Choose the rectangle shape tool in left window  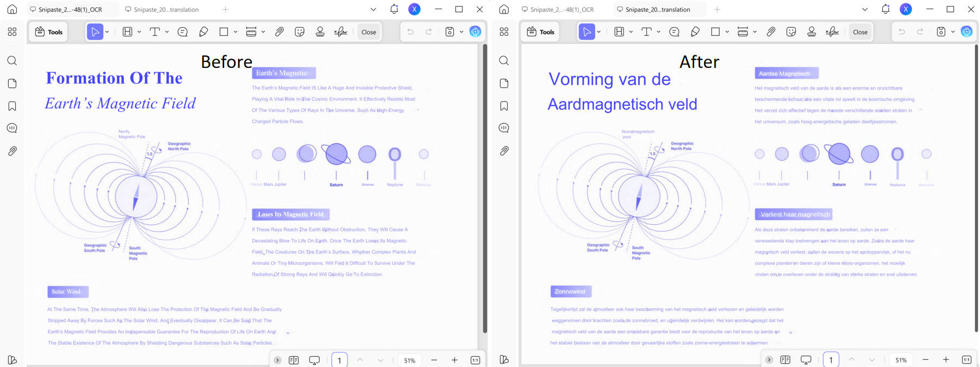point(224,32)
